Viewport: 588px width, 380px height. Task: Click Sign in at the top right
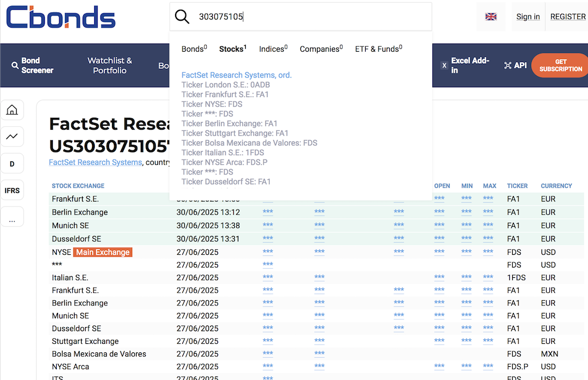pos(528,17)
